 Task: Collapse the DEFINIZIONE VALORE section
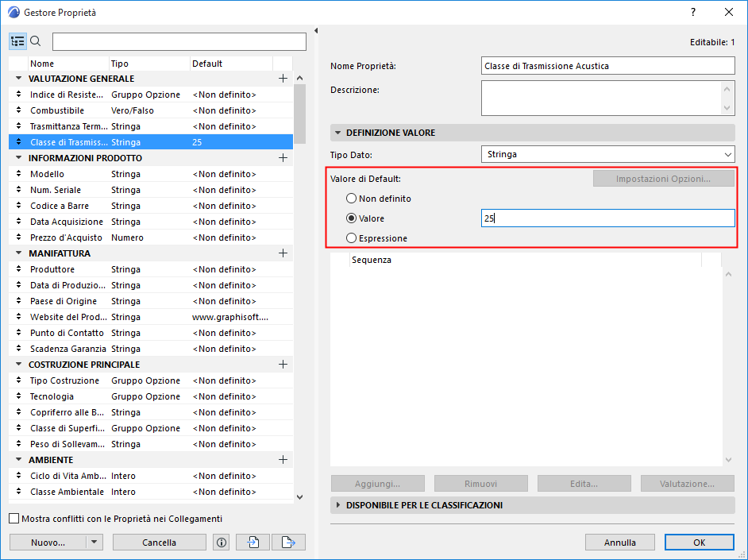coord(337,133)
